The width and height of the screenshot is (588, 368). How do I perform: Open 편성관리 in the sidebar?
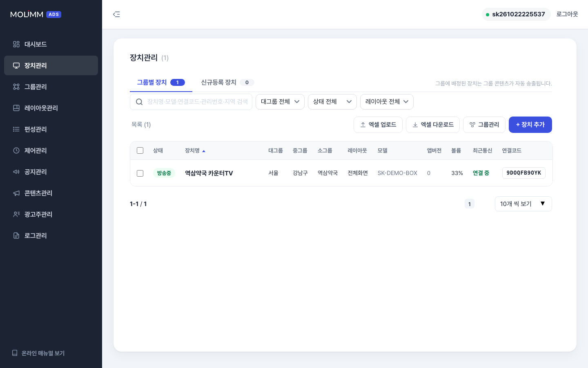[x=51, y=129]
